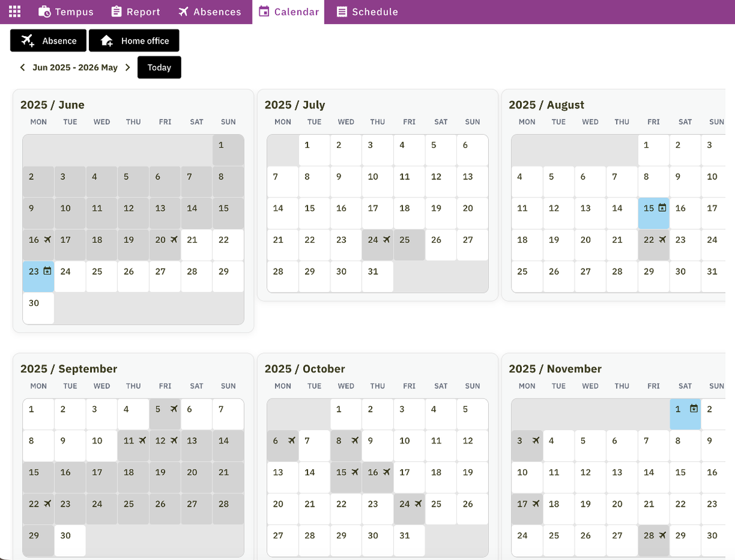Click the airplane icon on October 24
735x560 pixels.
click(418, 504)
